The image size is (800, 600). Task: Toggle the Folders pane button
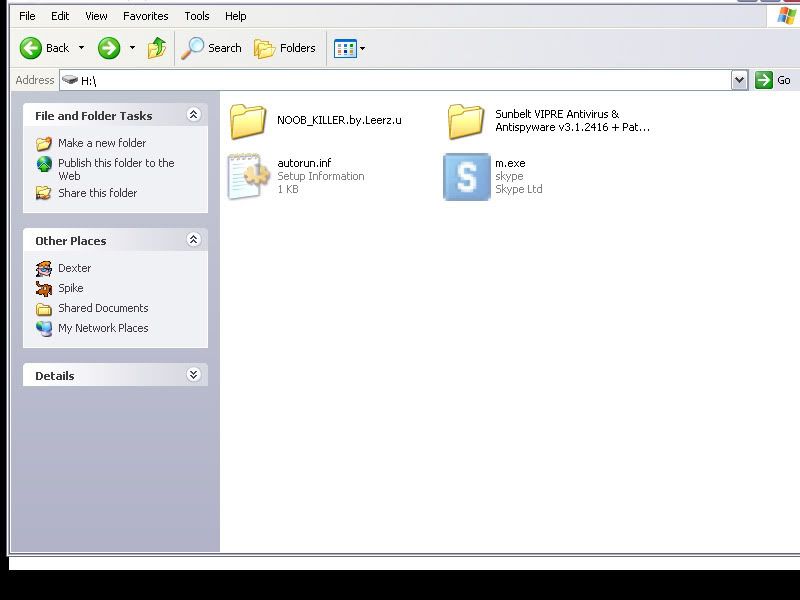point(285,48)
